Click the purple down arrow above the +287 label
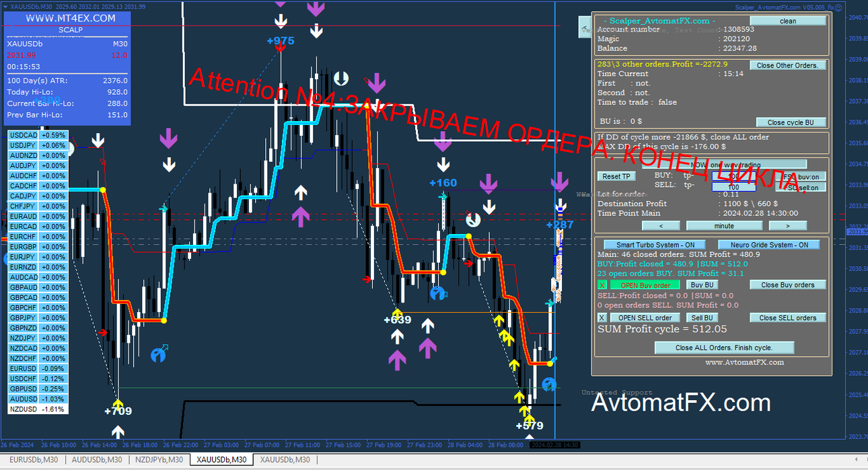Image resolution: width=868 pixels, height=470 pixels. 559,182
